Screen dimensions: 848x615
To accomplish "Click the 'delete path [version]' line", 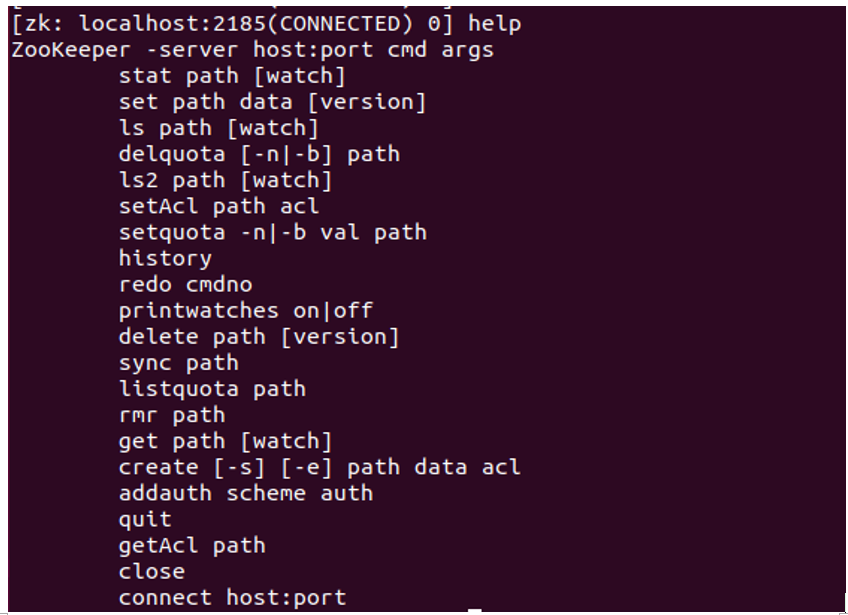I will [258, 336].
